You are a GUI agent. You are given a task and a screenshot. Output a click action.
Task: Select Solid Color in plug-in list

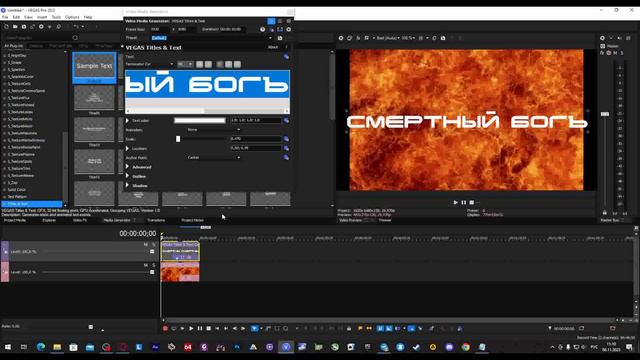(17, 190)
